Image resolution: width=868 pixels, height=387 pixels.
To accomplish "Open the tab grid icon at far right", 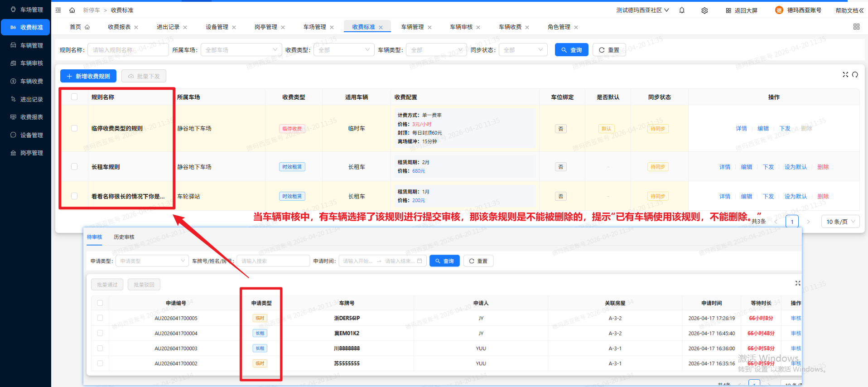I will (856, 27).
